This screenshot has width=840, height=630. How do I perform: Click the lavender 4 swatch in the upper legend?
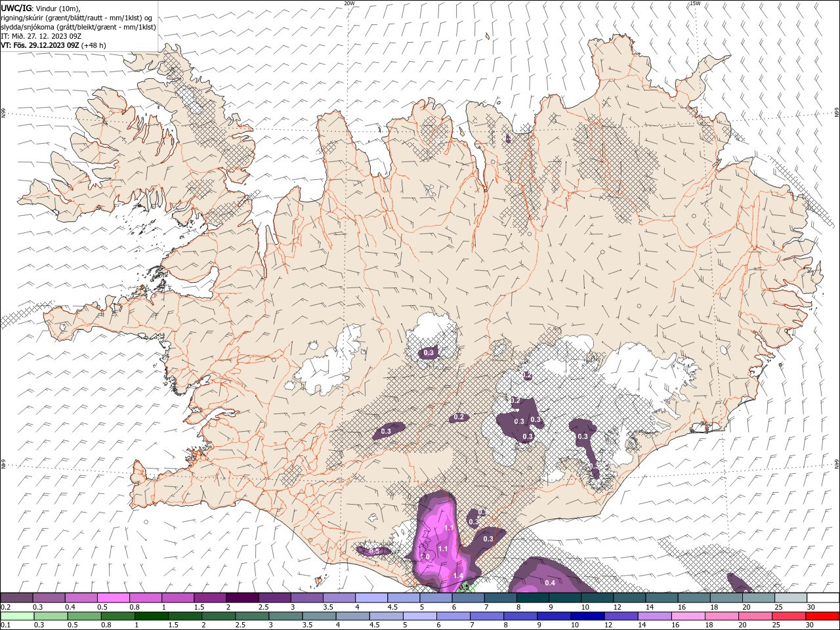[371, 598]
